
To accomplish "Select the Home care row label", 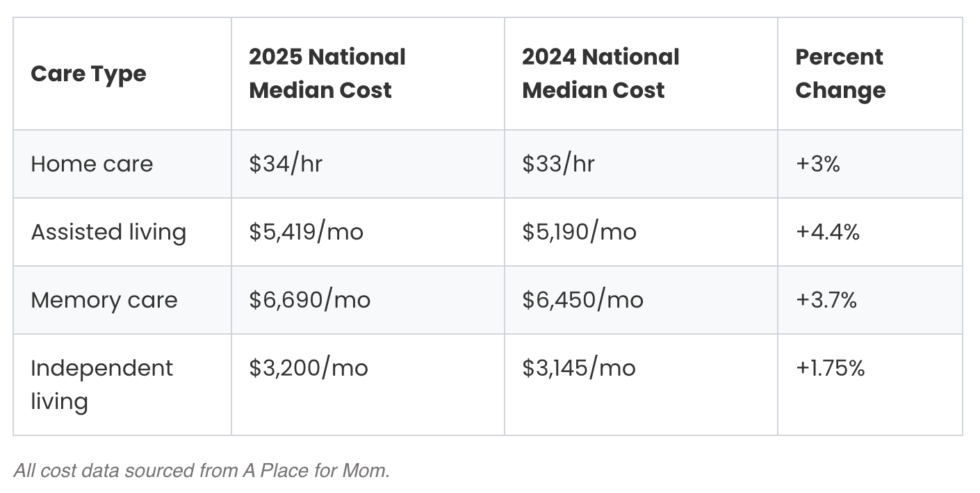I will [92, 164].
